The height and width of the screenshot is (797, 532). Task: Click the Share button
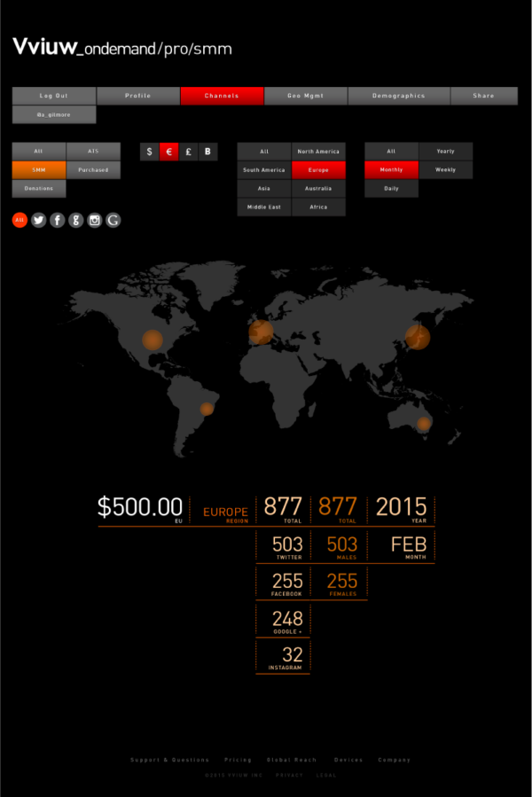pos(483,96)
